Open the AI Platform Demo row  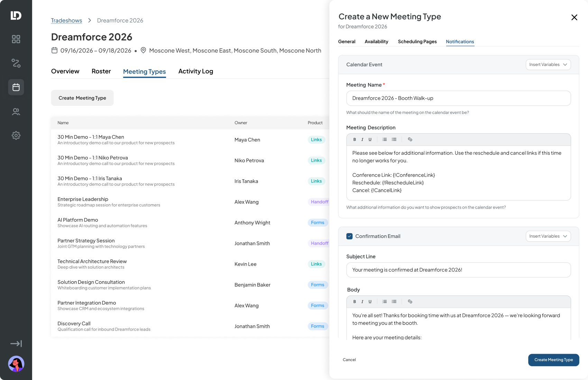(190, 223)
